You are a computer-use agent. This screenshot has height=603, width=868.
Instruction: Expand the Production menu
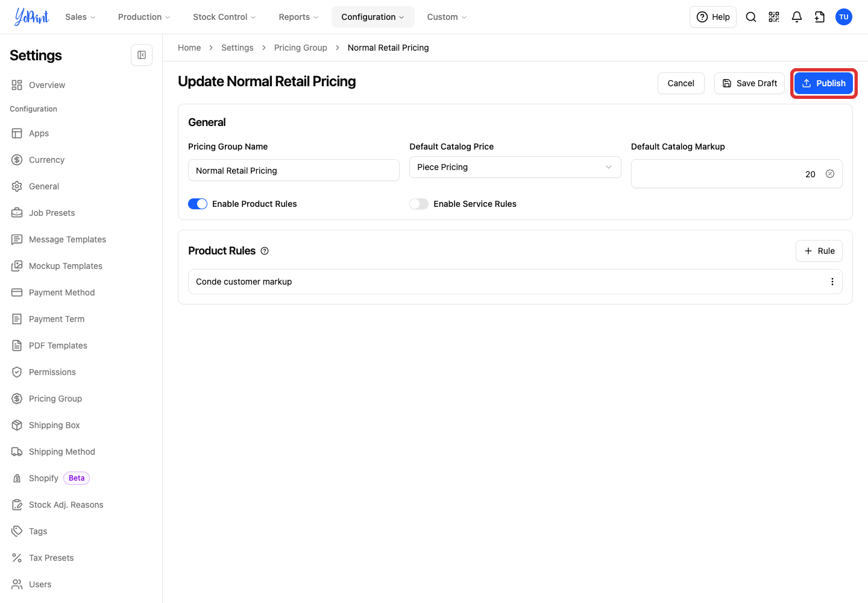click(144, 17)
